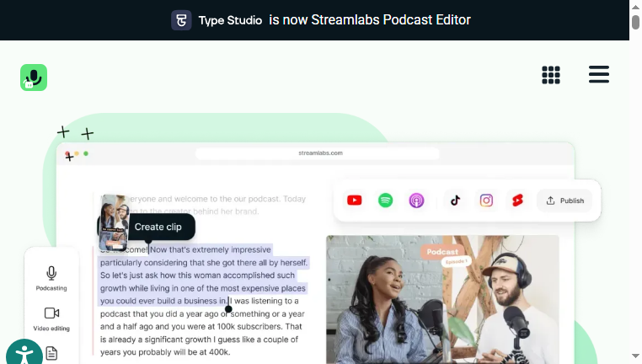The width and height of the screenshot is (642, 364).
Task: Click the text 'years you probably will be at 400k.'
Action: pos(165,352)
